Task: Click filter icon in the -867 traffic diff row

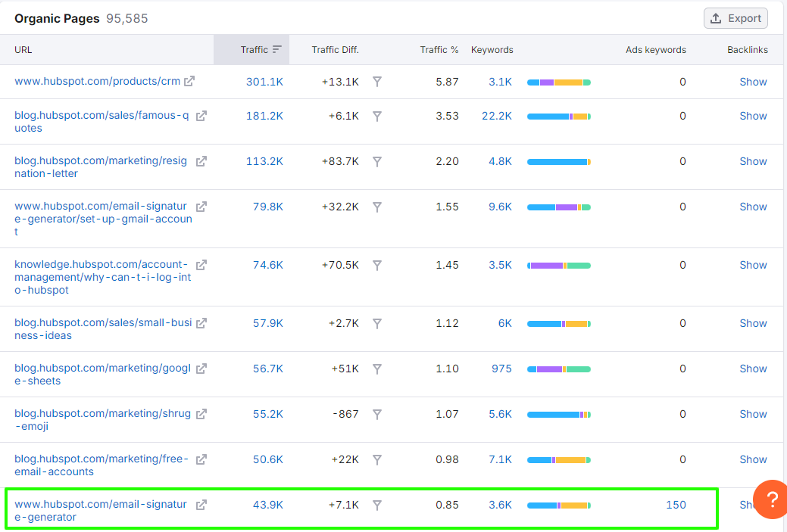Action: [377, 414]
